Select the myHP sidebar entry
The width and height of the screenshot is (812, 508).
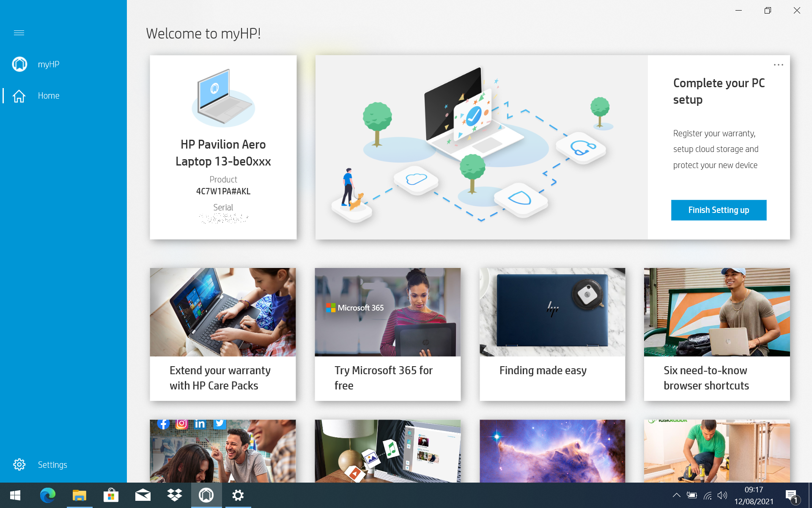click(x=63, y=64)
